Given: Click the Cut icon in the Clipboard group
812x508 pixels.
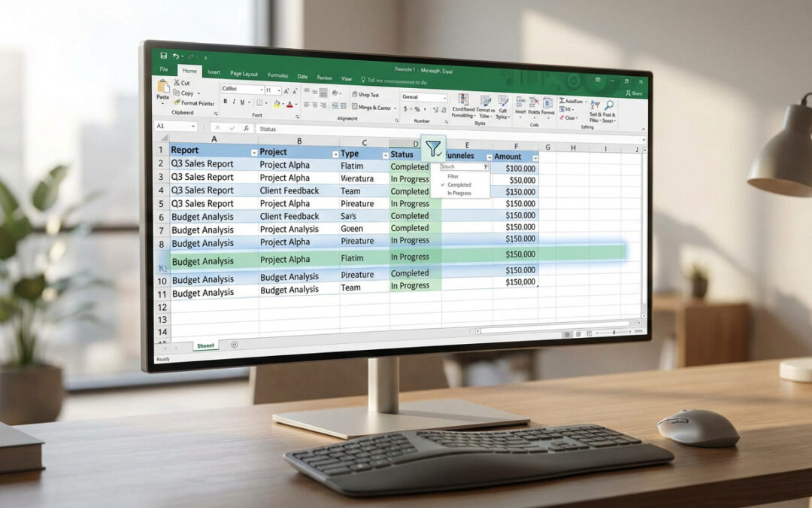Looking at the screenshot, I should pos(177,83).
